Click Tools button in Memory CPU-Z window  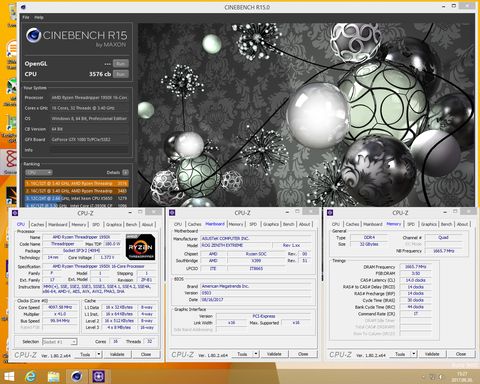click(400, 354)
